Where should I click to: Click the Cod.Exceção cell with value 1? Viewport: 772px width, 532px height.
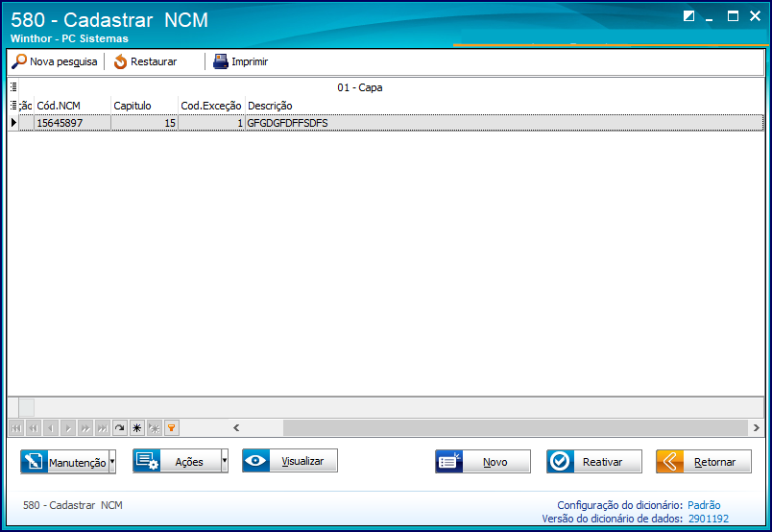(211, 123)
